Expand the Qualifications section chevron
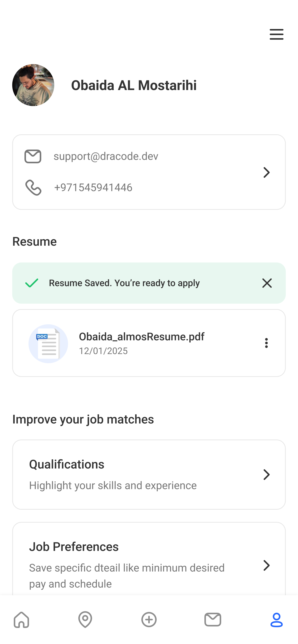This screenshot has height=644, width=298. click(x=266, y=474)
